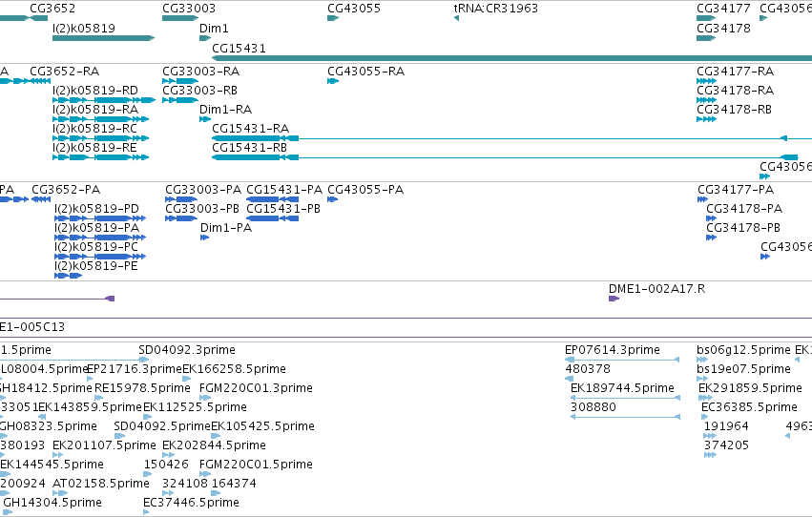Click transcript l(2)k05819-RE
The image size is (812, 517).
click(x=100, y=157)
